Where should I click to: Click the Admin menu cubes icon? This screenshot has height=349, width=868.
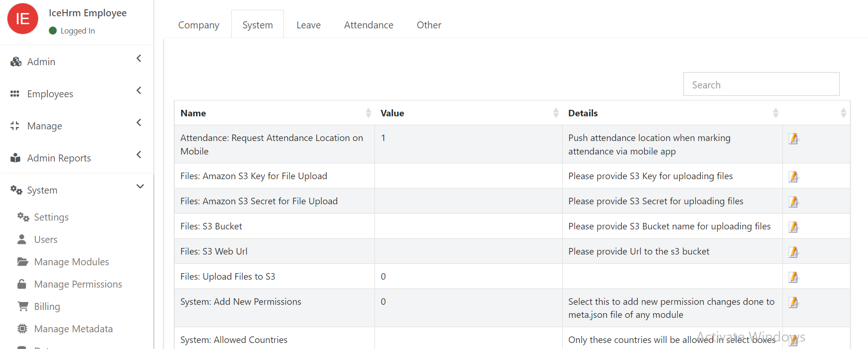(x=16, y=61)
